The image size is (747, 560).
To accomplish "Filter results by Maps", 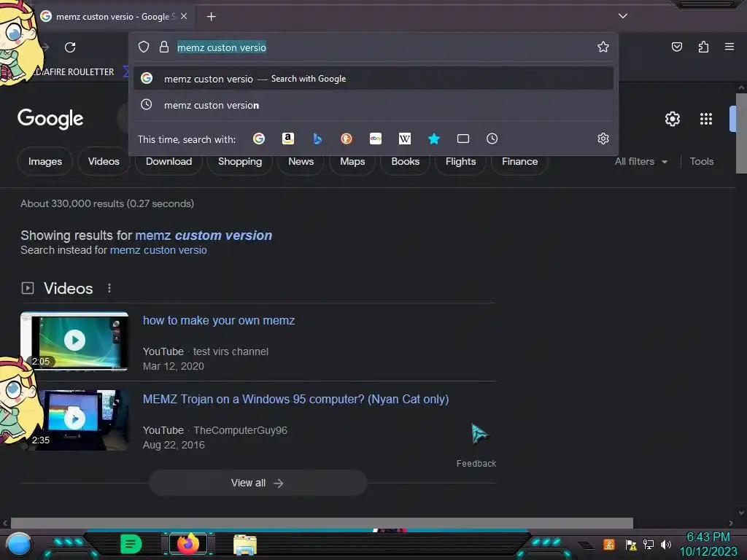I will [x=352, y=161].
